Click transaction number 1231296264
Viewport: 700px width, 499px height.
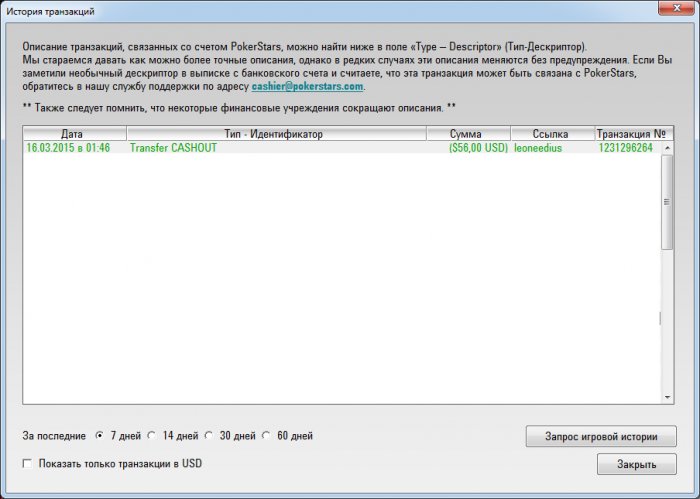625,148
